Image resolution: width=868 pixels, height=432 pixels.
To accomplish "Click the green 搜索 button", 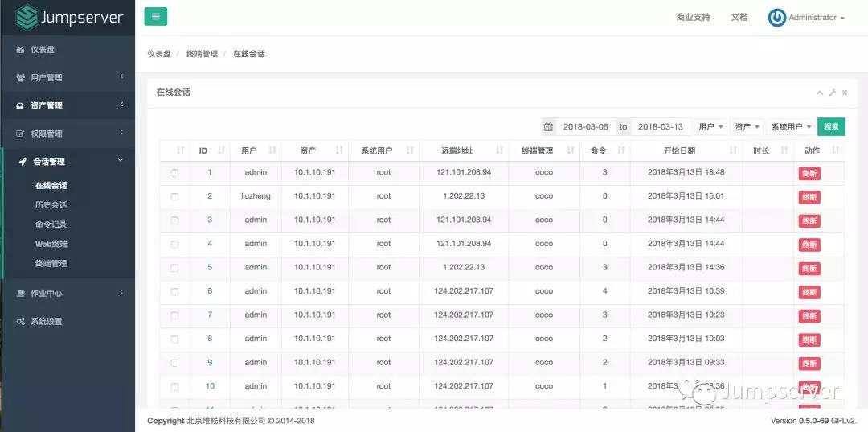I will tap(831, 127).
